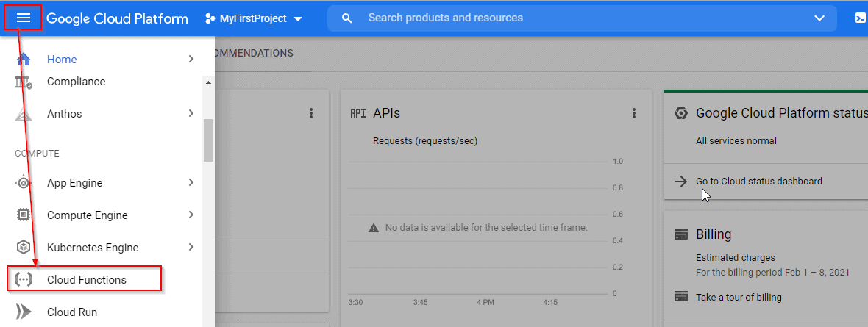Click the Home house icon
This screenshot has width=868, height=327.
[x=24, y=60]
